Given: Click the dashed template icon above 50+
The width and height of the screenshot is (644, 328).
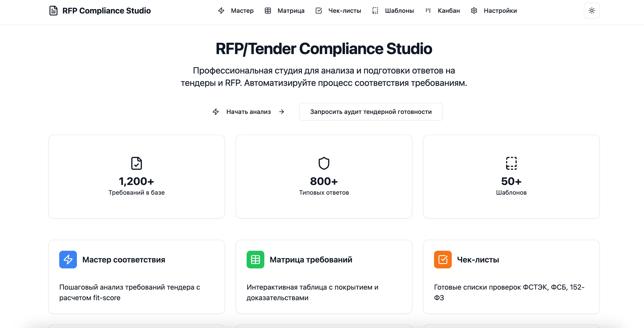Looking at the screenshot, I should coord(511,164).
